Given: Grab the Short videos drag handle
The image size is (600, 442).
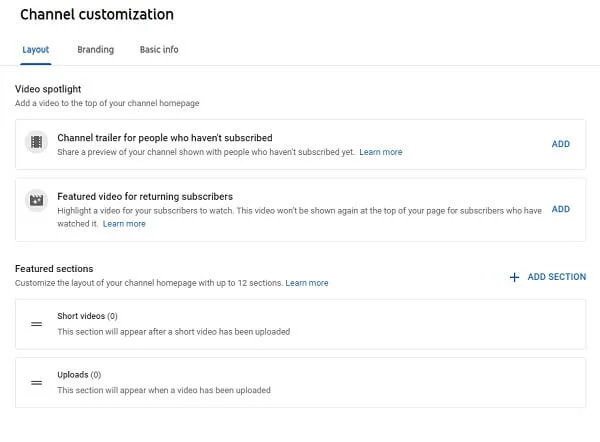Looking at the screenshot, I should [36, 323].
